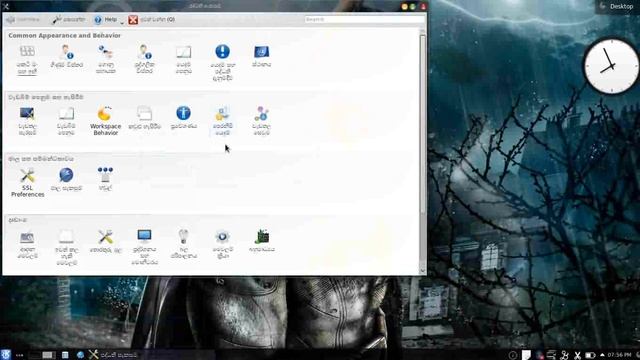The height and width of the screenshot is (360, 640).
Task: Click the scissors-like tray icon left of the battery
Action: point(577,355)
